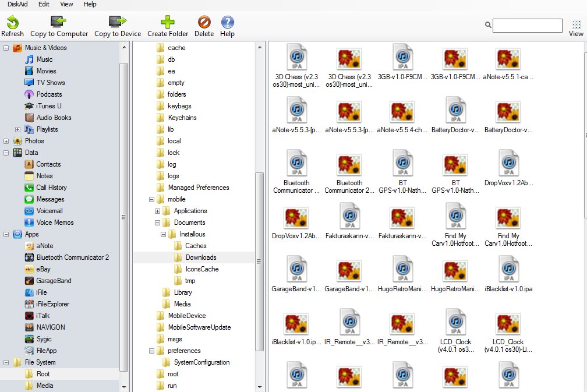The width and height of the screenshot is (587, 392).
Task: Click Copy to Computer toolbar icon
Action: [x=59, y=22]
